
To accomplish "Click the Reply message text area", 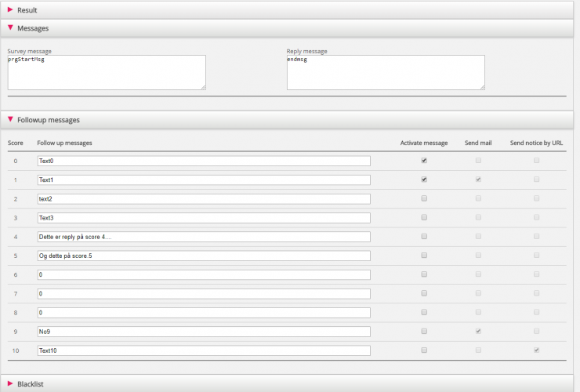I will [385, 72].
